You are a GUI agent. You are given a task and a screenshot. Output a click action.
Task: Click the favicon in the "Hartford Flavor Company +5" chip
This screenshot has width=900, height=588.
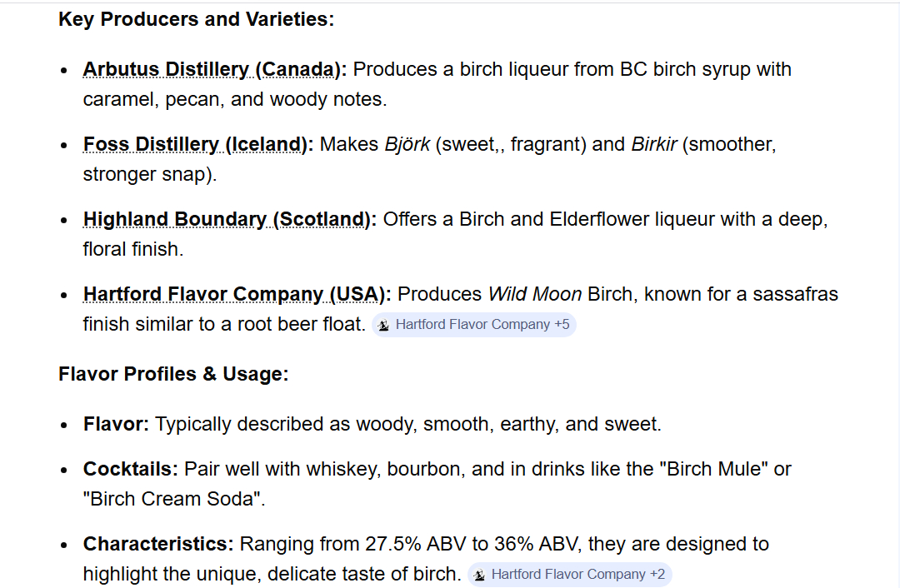coord(384,325)
